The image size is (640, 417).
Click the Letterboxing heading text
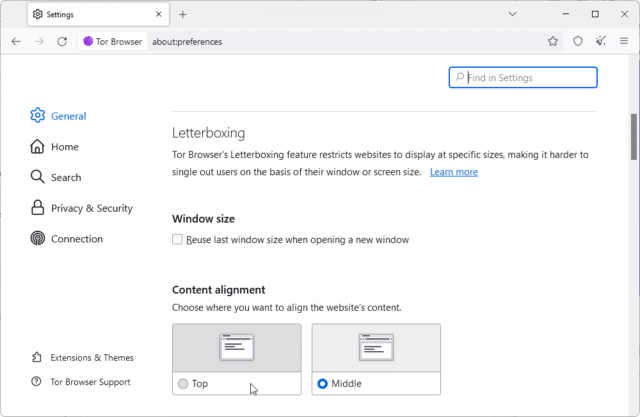[x=209, y=133]
